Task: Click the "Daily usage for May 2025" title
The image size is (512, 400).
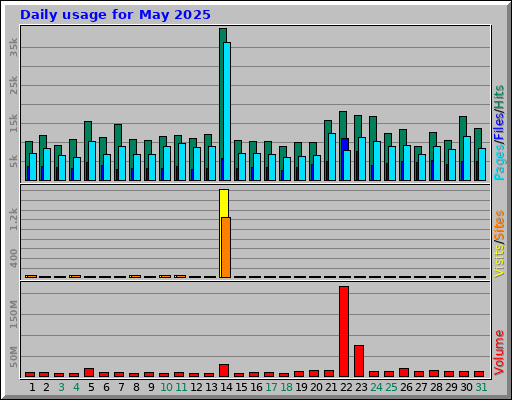Action: pyautogui.click(x=115, y=15)
